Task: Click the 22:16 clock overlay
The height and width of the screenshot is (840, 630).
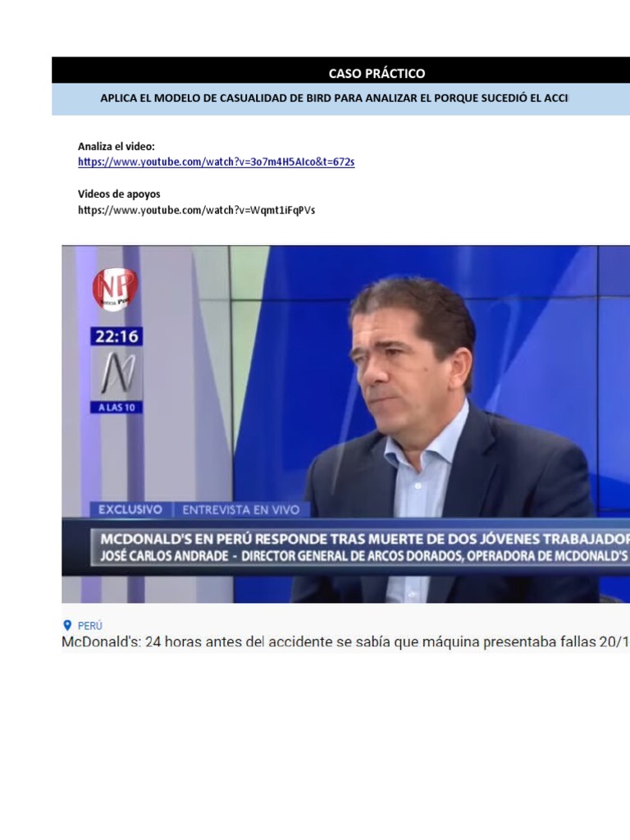Action: point(116,336)
